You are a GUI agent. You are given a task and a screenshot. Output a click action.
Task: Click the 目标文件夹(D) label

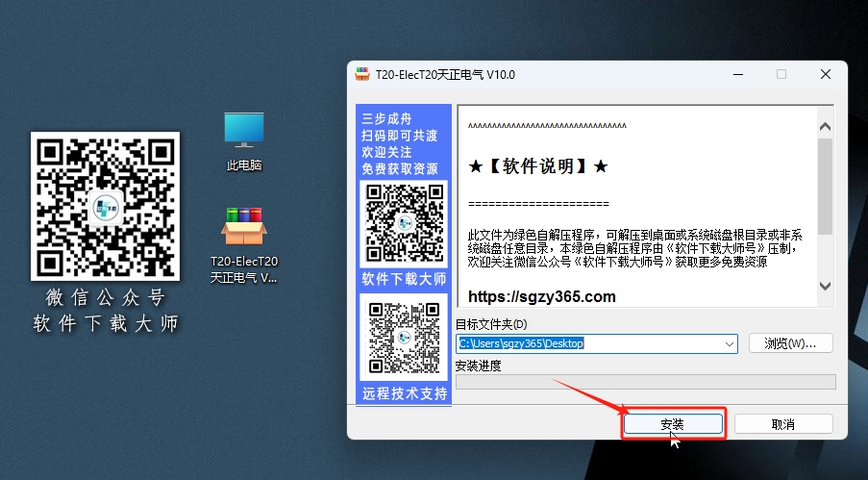tap(491, 324)
